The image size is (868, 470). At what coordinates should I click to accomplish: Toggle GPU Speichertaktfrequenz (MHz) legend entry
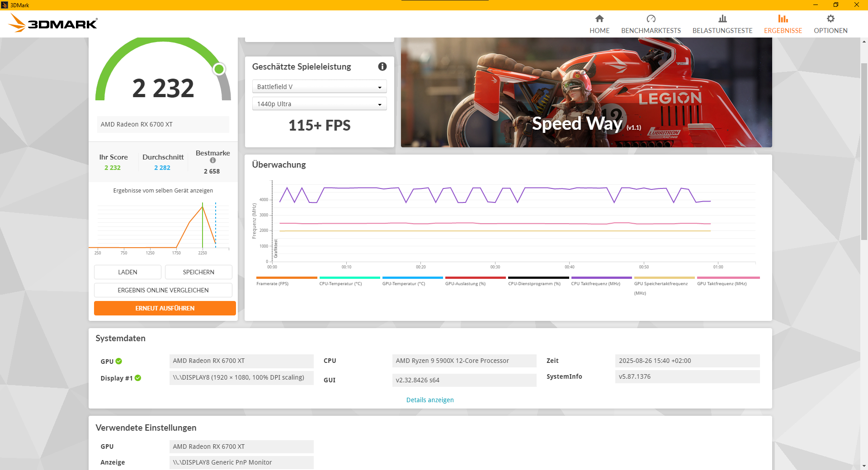pyautogui.click(x=664, y=286)
